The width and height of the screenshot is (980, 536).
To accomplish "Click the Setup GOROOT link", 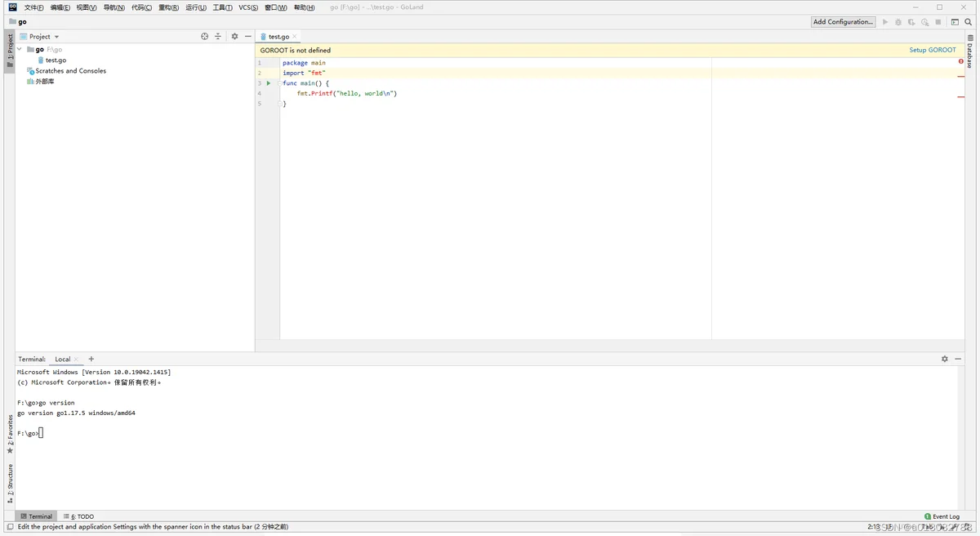I will click(933, 50).
